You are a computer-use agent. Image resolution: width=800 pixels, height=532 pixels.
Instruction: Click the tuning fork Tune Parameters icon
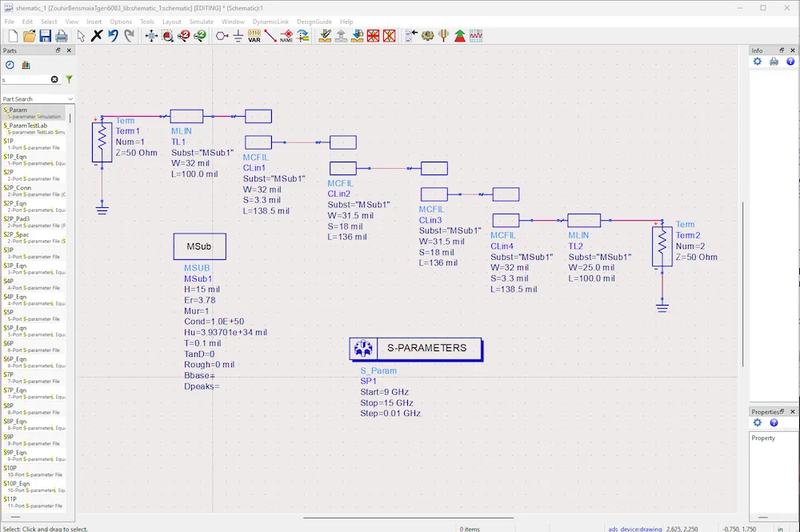pyautogui.click(x=443, y=36)
